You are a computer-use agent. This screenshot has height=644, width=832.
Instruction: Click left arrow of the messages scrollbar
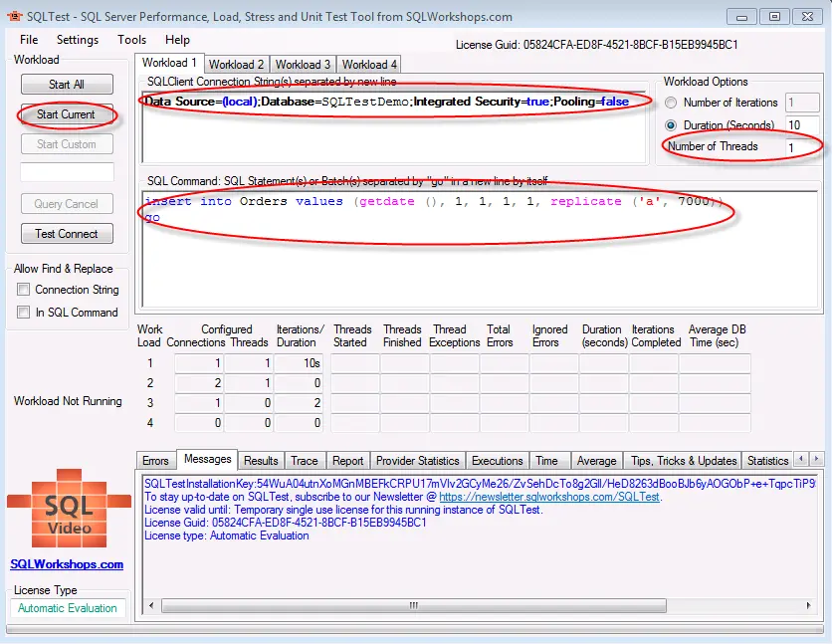pos(151,605)
